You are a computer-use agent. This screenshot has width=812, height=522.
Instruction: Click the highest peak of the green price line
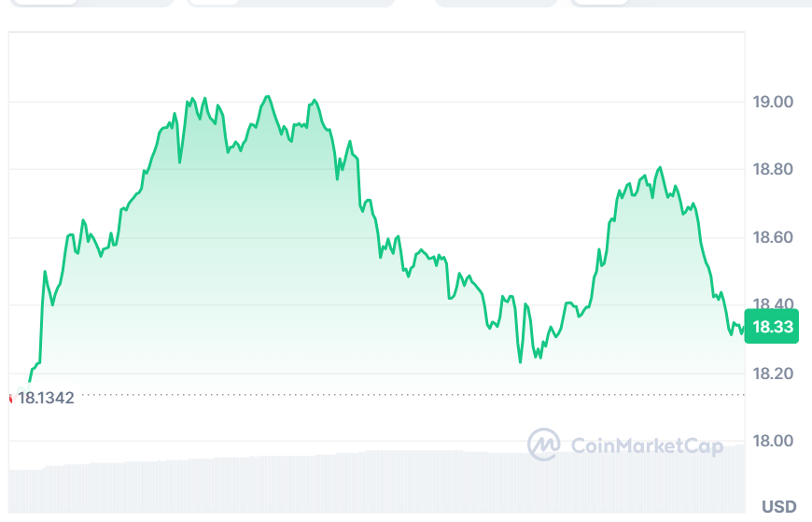[x=268, y=96]
